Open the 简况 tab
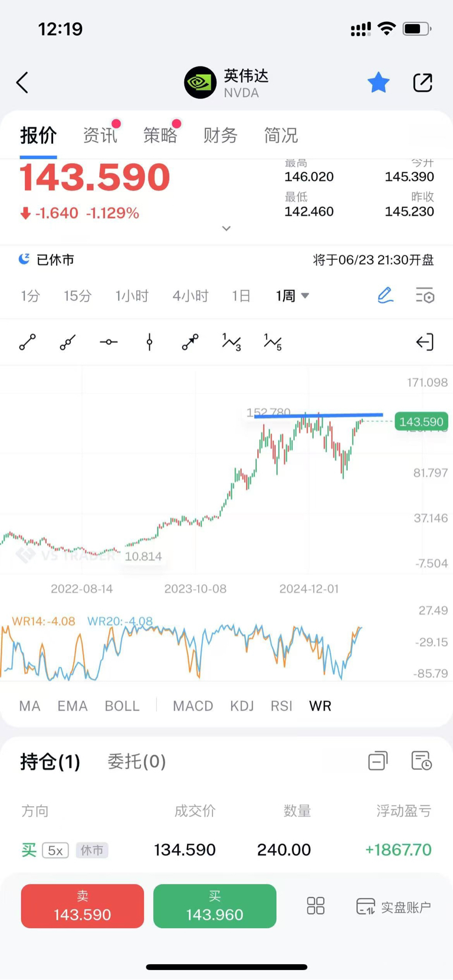 coord(281,135)
